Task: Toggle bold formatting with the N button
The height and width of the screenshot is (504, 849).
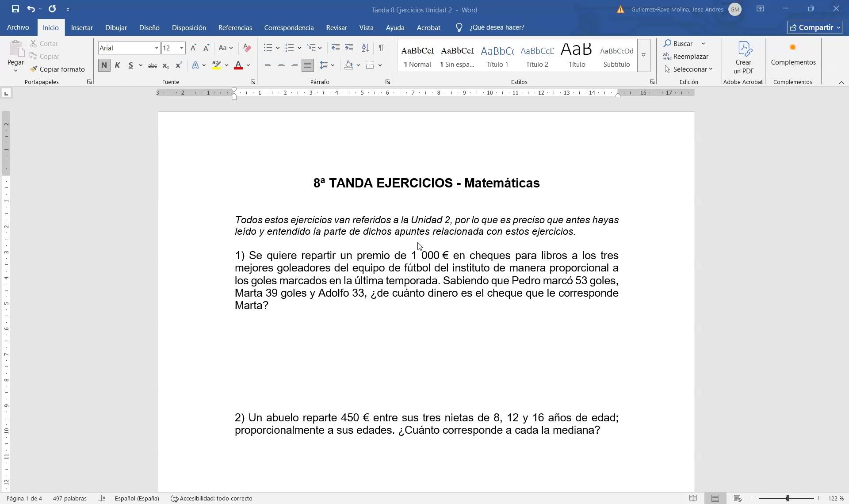Action: (104, 65)
